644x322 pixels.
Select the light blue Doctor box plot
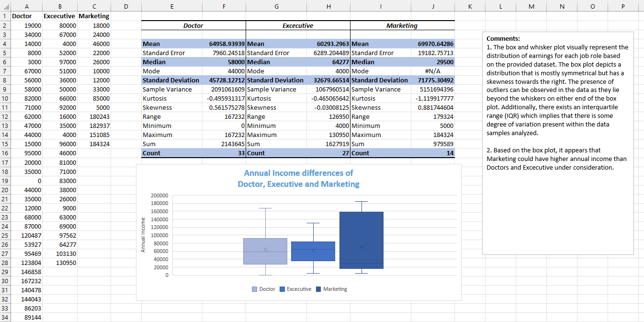tap(265, 251)
